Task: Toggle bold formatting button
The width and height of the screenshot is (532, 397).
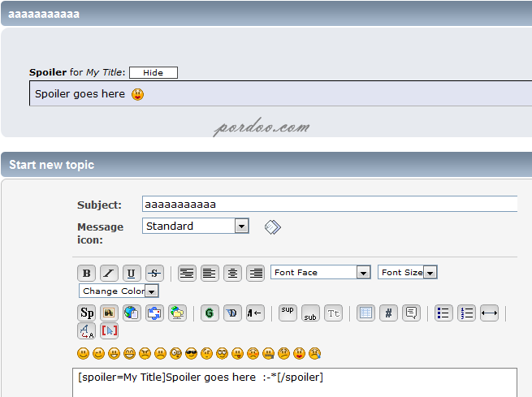Action: (87, 273)
